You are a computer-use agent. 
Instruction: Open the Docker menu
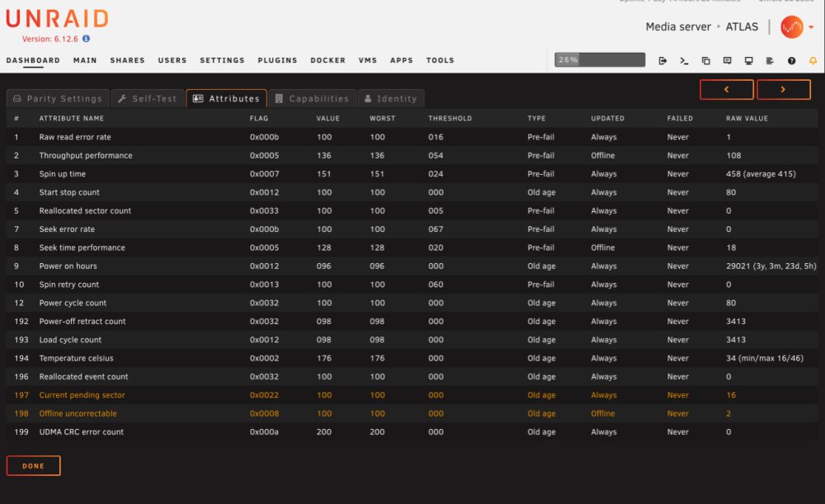pos(328,60)
